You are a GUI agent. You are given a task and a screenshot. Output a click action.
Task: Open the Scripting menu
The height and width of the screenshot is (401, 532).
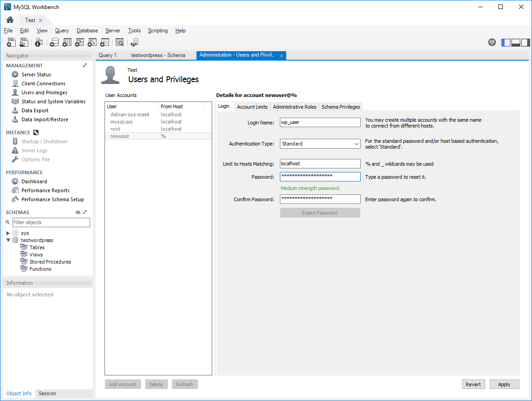(x=158, y=31)
